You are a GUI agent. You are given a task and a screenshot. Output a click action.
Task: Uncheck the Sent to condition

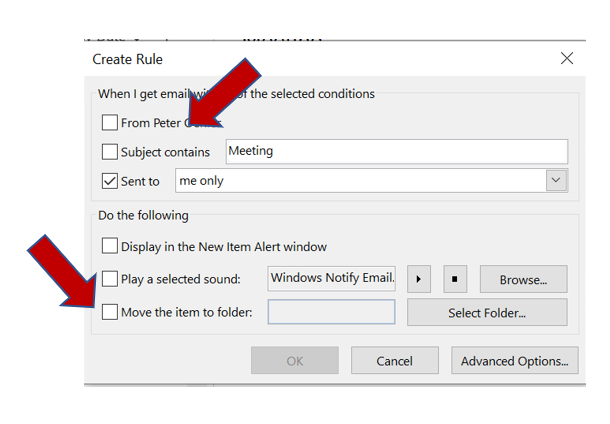(x=109, y=181)
